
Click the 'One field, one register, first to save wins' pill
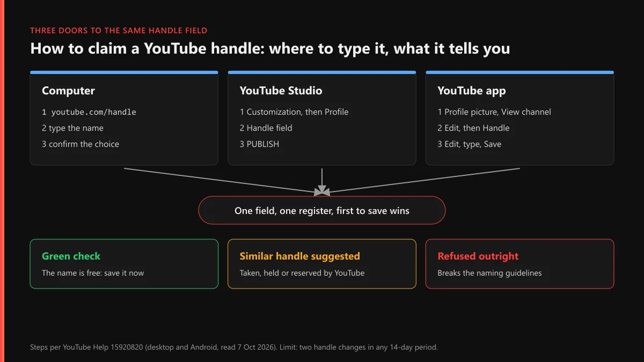(322, 210)
